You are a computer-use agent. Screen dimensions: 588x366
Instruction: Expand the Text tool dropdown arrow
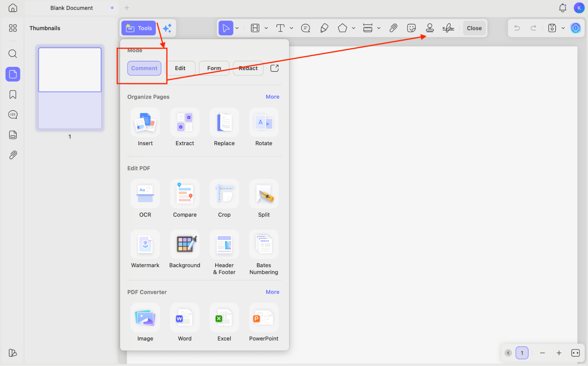click(291, 28)
